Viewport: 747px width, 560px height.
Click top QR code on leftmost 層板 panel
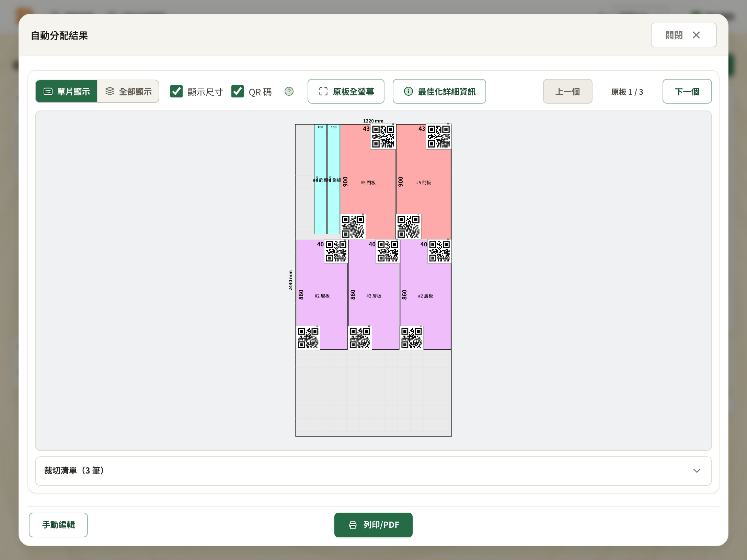[x=336, y=251]
